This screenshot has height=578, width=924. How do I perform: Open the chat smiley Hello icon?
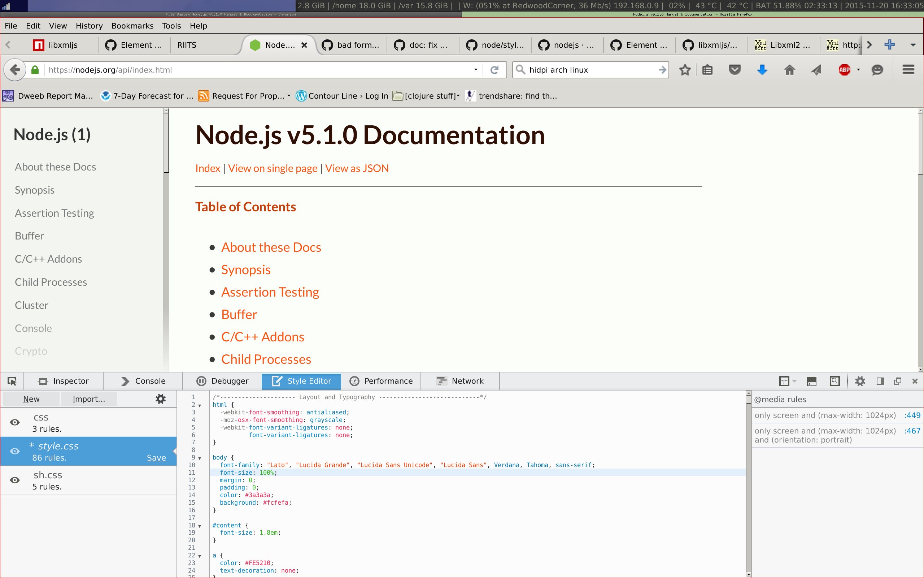(x=877, y=70)
